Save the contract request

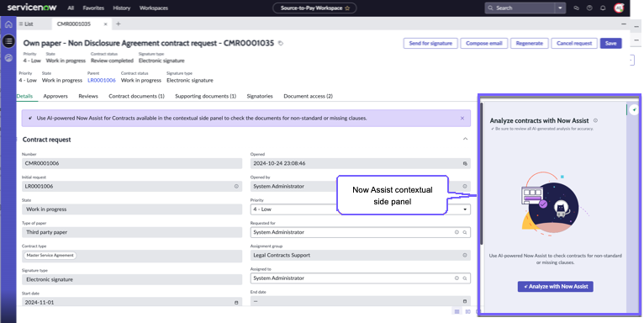(610, 43)
